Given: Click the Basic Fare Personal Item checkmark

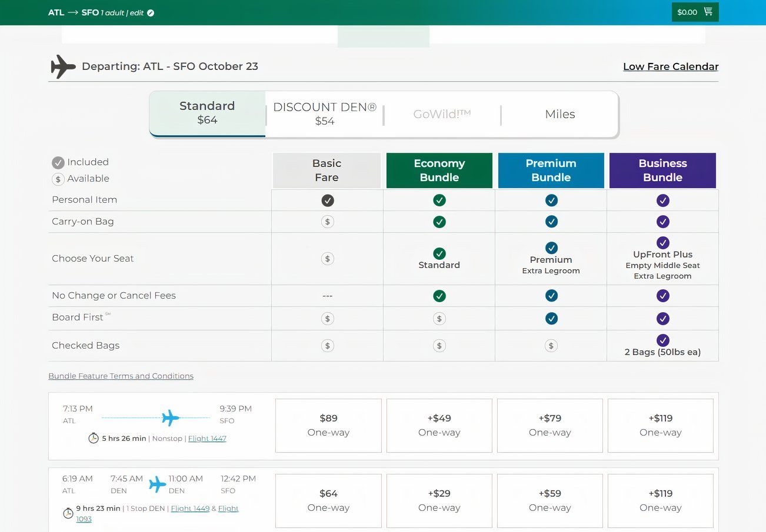Looking at the screenshot, I should [x=328, y=200].
